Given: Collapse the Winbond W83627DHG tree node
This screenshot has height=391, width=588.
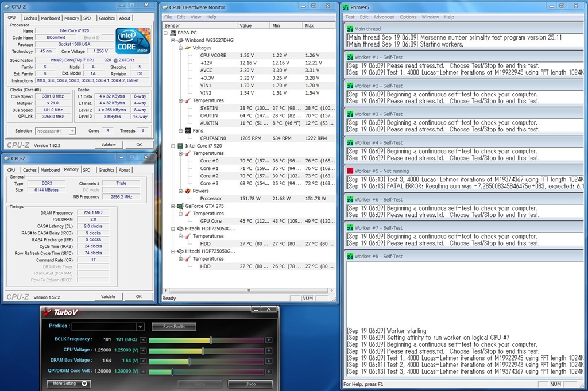Looking at the screenshot, I should (x=173, y=41).
